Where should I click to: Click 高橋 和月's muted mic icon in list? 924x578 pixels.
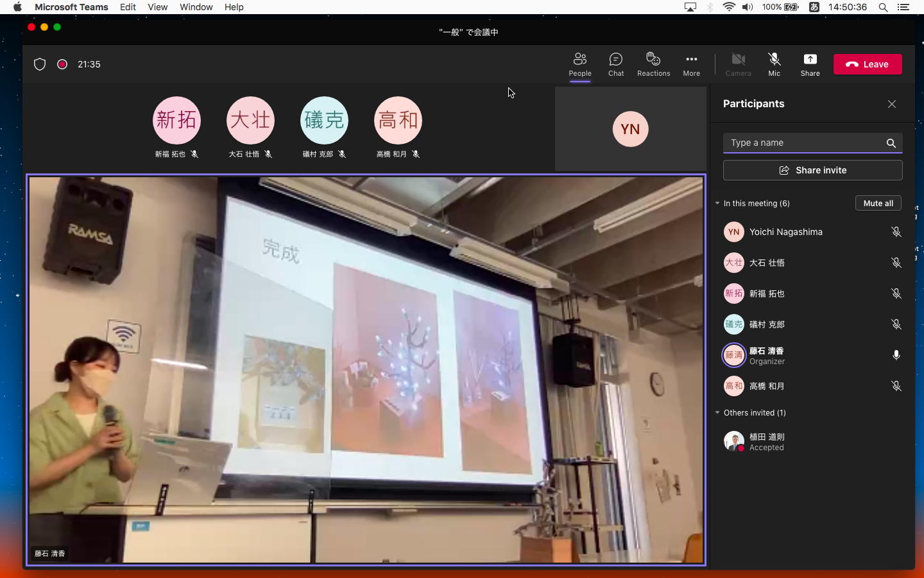[896, 386]
